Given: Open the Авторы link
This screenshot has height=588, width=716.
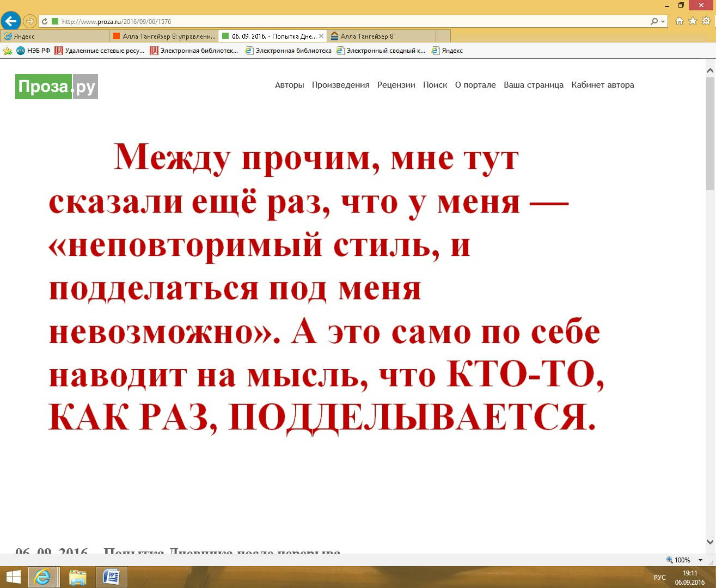Looking at the screenshot, I should (289, 85).
